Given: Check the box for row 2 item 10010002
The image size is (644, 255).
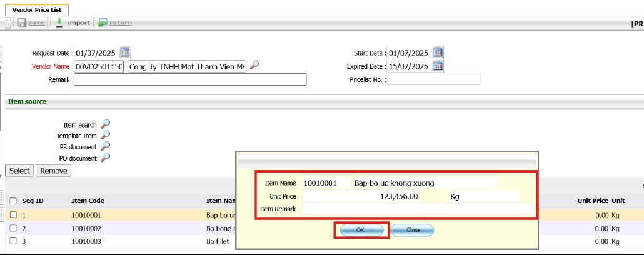Looking at the screenshot, I should click(13, 229).
